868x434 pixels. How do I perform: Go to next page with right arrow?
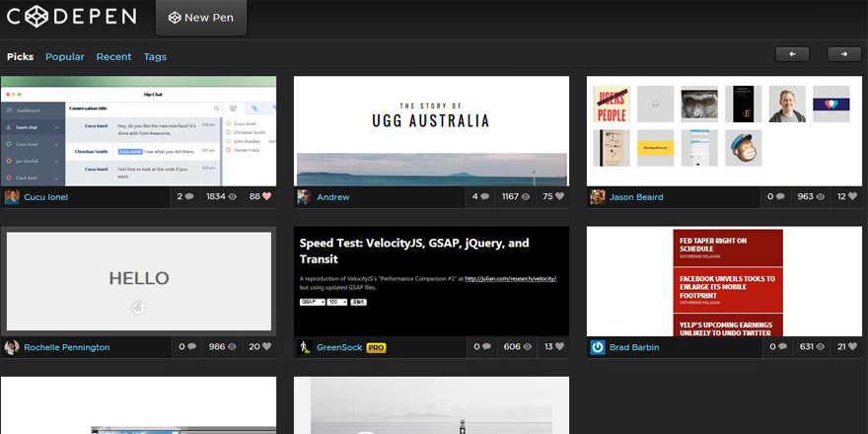(x=843, y=54)
